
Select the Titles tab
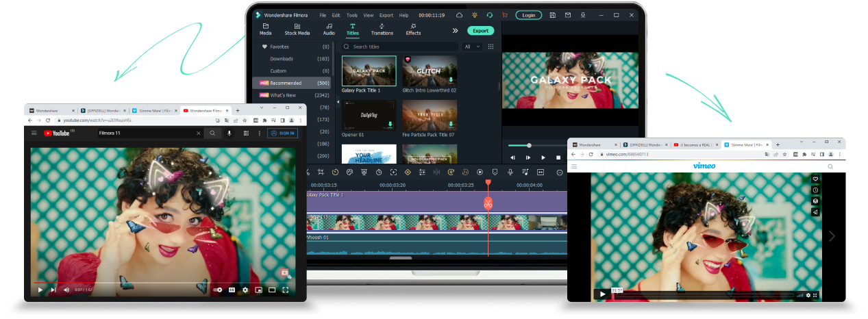pyautogui.click(x=353, y=29)
